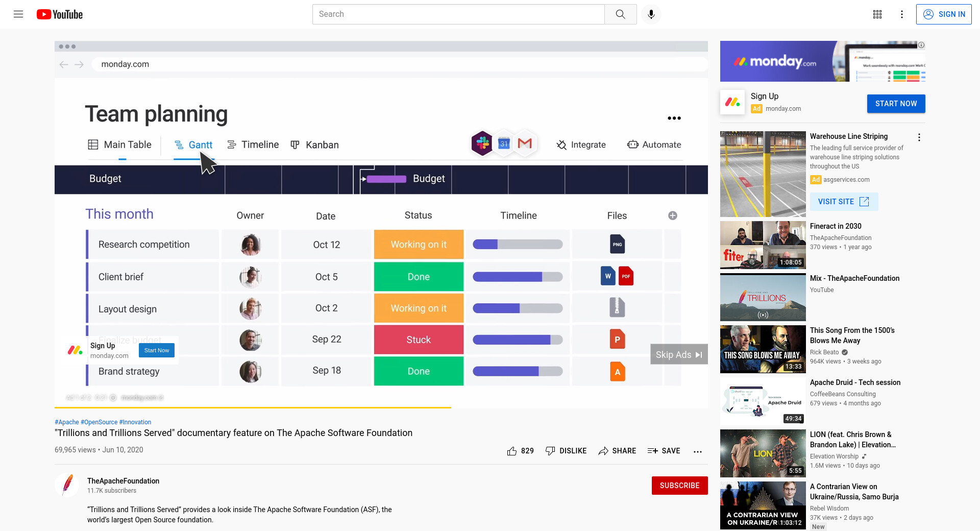Click the Gantt tab in the ad video
Image resolution: width=980 pixels, height=531 pixels.
point(193,145)
